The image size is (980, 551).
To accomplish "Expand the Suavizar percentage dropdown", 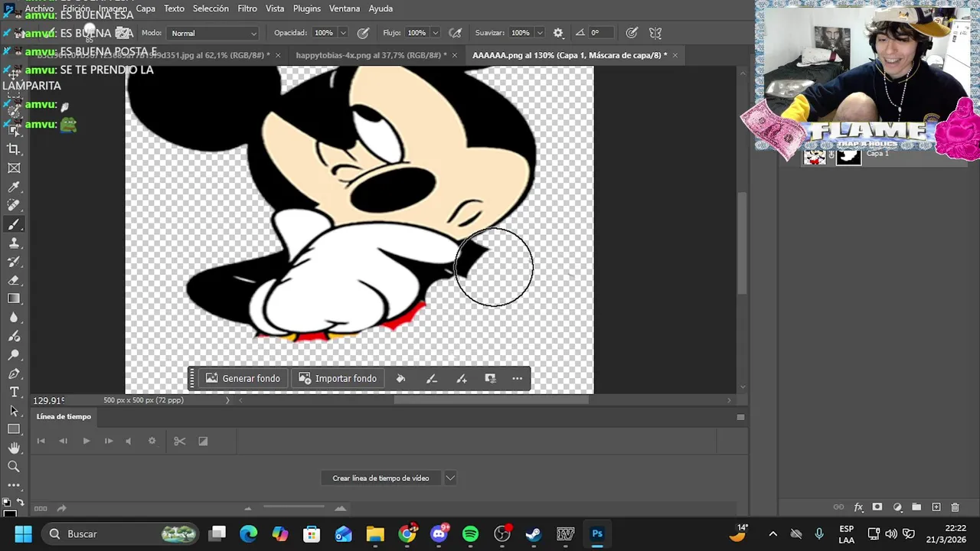I will 539,33.
